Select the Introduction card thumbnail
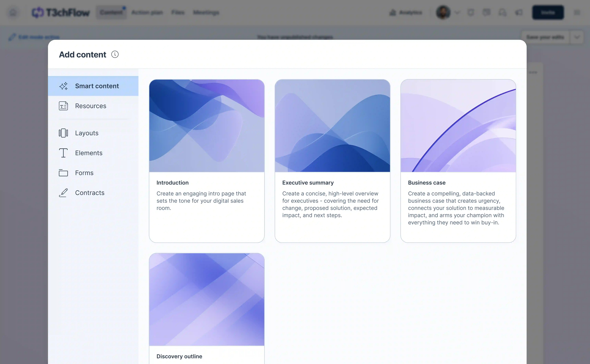The image size is (590, 364). [x=207, y=126]
